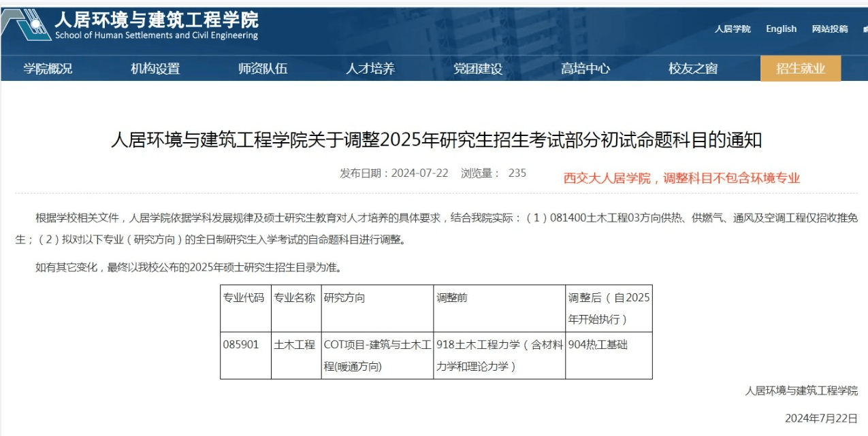
Task: Click the table cell with code 085901
Action: [246, 355]
